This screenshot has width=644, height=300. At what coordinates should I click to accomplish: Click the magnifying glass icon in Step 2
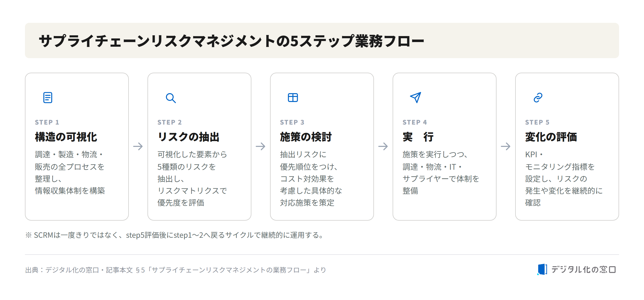(x=171, y=98)
